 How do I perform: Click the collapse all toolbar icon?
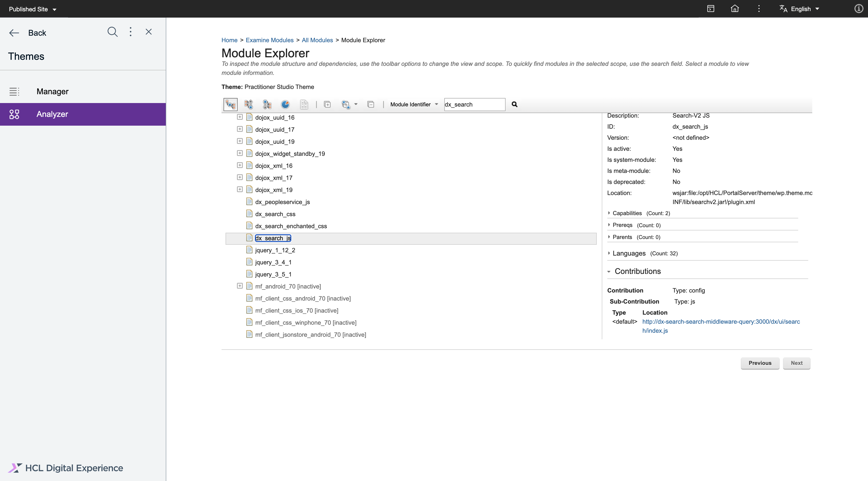371,105
